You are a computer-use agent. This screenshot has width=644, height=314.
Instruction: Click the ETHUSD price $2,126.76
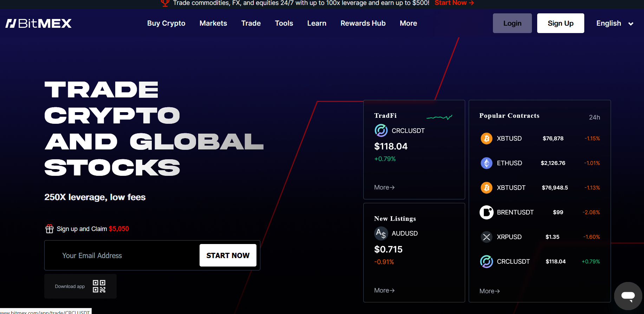553,163
